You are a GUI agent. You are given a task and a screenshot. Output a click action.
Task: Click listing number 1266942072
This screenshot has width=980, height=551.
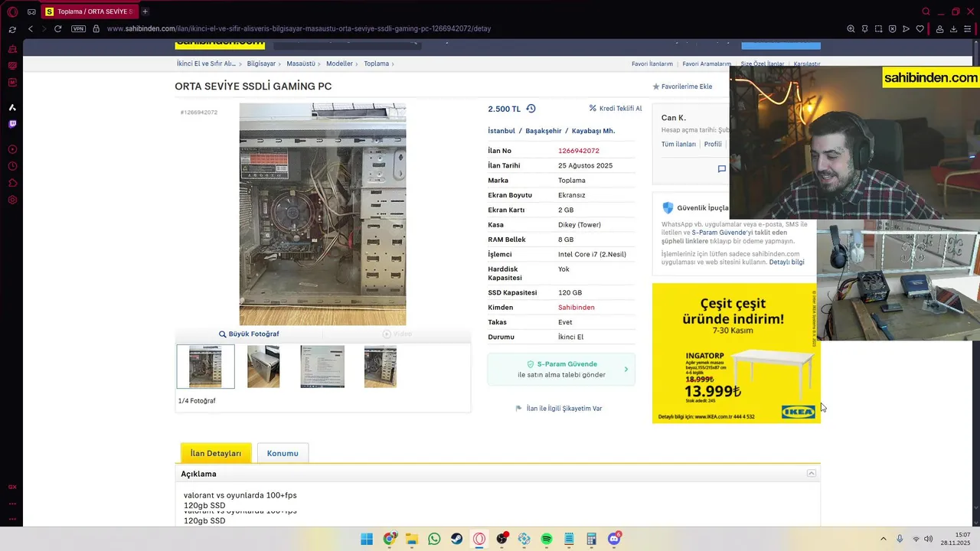(x=578, y=151)
